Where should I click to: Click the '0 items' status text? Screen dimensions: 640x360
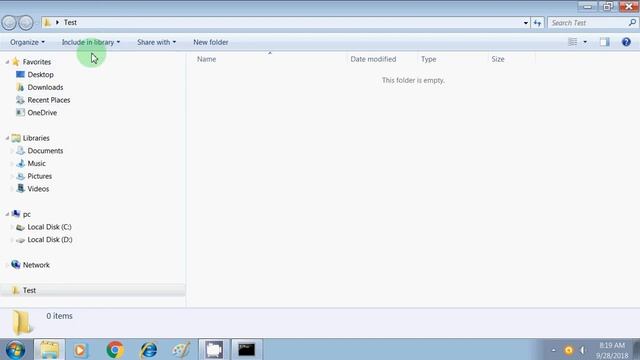(59, 316)
